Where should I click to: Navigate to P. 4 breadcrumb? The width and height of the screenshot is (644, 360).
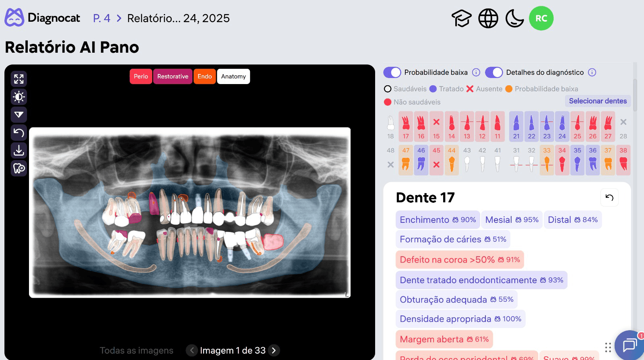point(101,18)
